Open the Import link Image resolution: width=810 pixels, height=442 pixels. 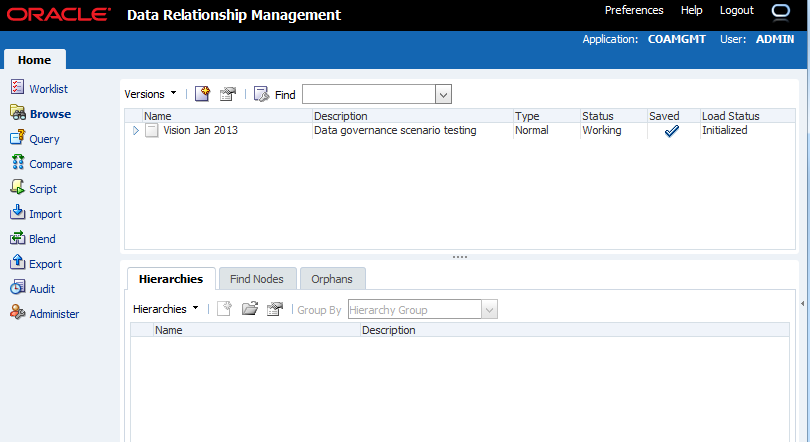pos(45,214)
